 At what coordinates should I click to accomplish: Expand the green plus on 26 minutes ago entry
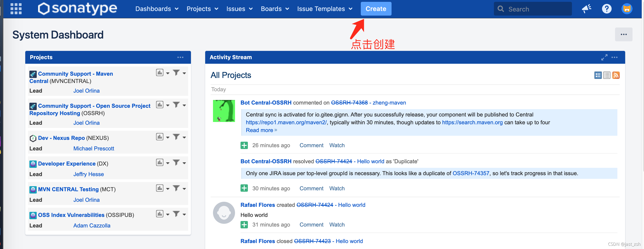click(244, 145)
